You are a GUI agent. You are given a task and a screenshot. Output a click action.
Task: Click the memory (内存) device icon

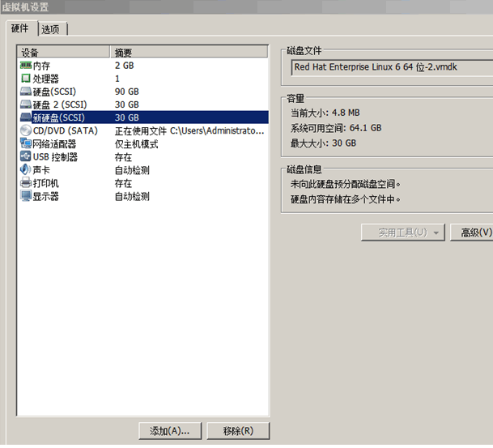[x=26, y=66]
